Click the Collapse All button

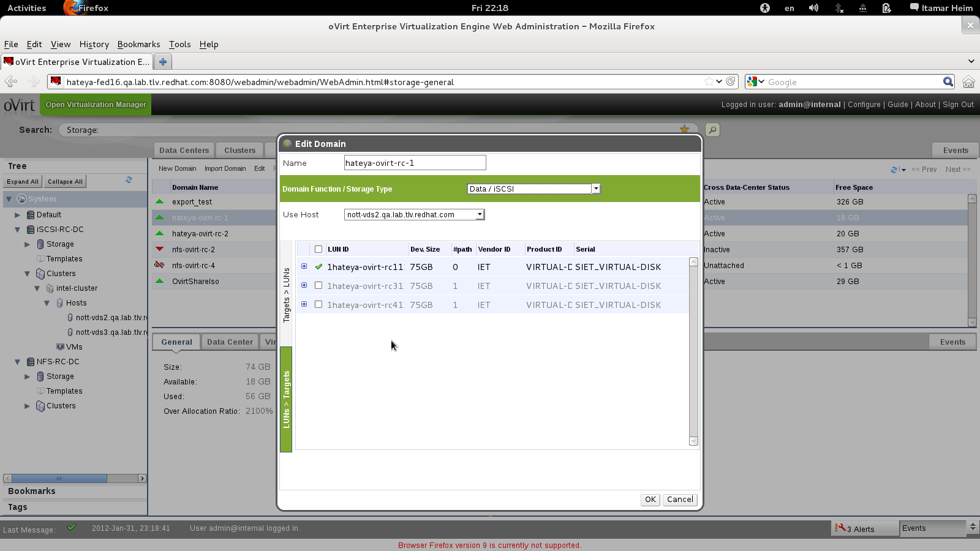pos(65,182)
